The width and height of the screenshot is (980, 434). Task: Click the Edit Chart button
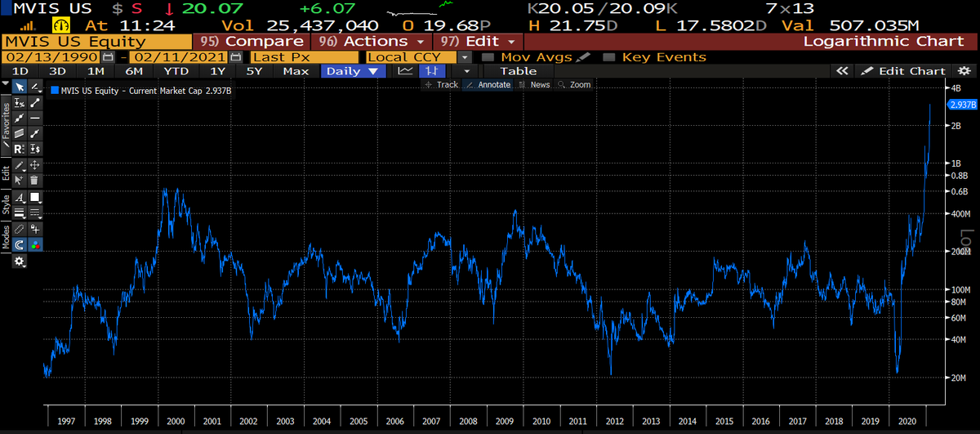pos(902,71)
